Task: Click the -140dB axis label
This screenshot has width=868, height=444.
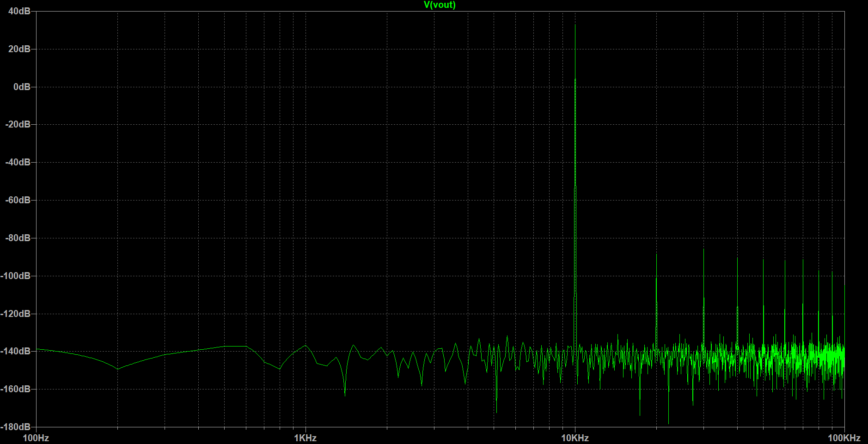Action: [x=15, y=351]
